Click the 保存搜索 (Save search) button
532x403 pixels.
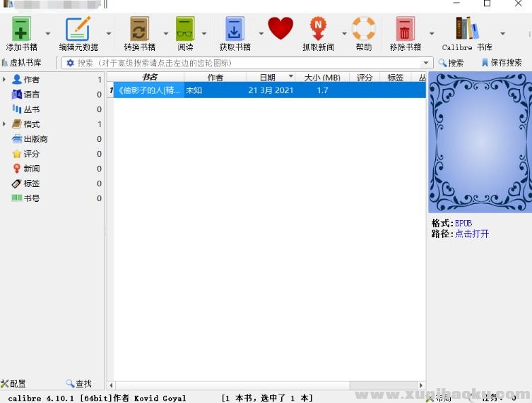click(502, 63)
